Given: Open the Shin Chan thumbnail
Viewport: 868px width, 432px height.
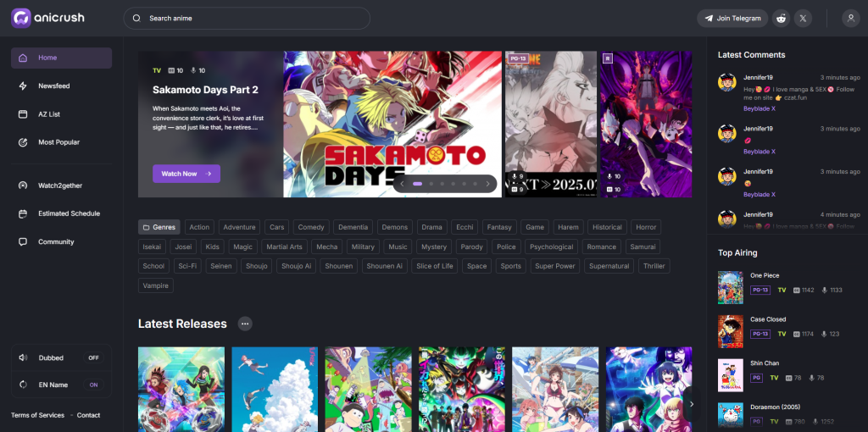Looking at the screenshot, I should click(x=730, y=375).
